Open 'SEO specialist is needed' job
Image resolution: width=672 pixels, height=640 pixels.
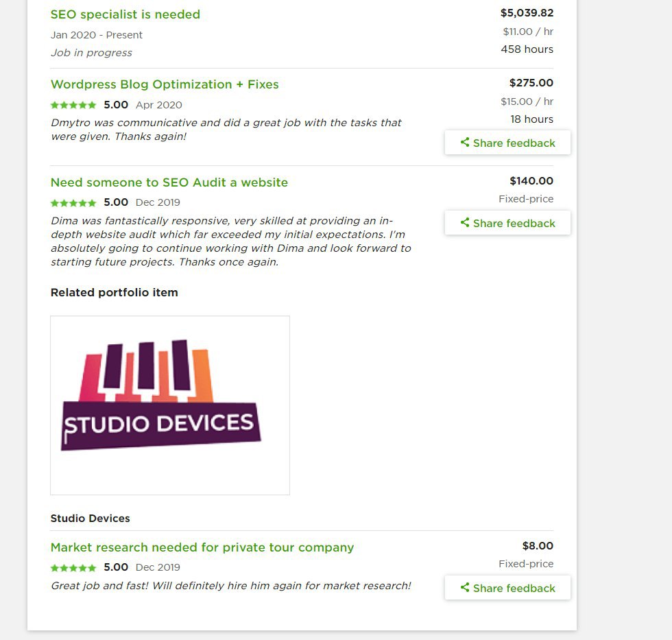click(125, 14)
